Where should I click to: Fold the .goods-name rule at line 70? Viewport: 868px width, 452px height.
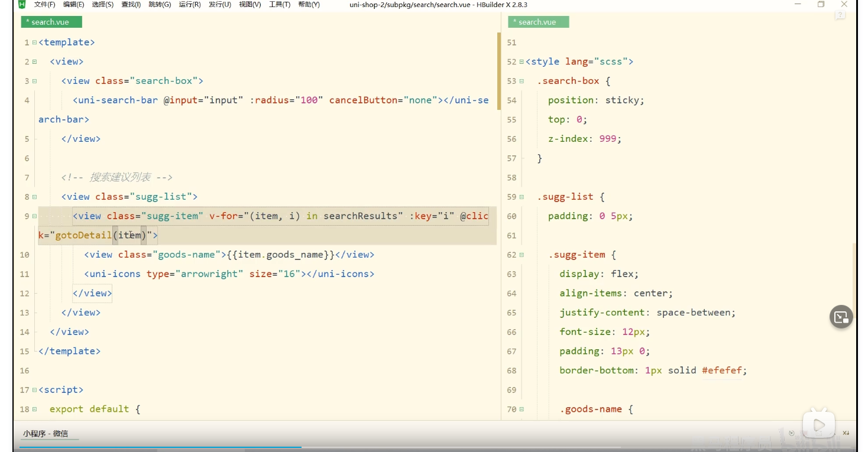click(522, 409)
